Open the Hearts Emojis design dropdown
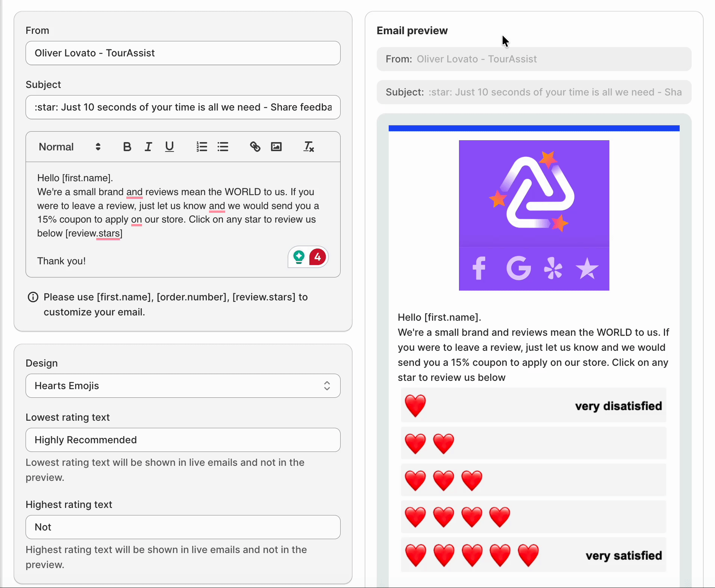This screenshot has width=715, height=588. coord(183,386)
